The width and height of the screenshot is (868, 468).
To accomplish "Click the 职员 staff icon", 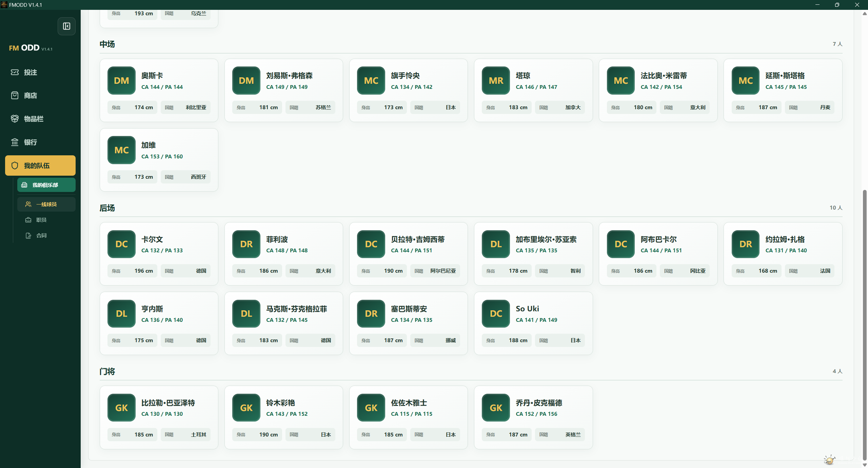I will pos(28,220).
